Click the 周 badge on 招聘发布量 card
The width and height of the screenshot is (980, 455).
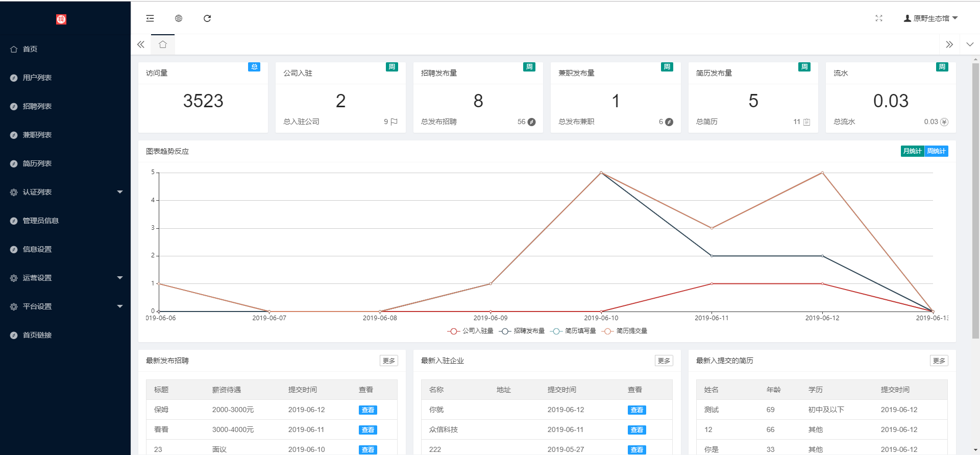529,67
